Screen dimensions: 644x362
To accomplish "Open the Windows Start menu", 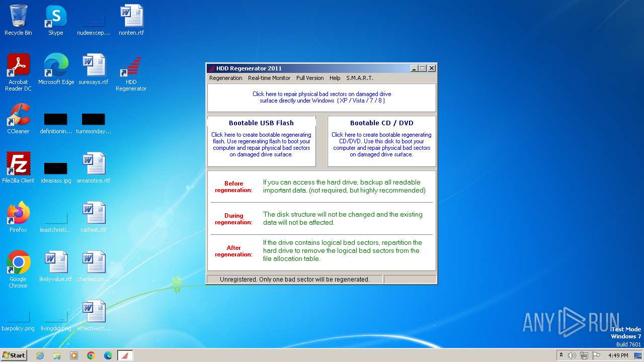I will [14, 355].
